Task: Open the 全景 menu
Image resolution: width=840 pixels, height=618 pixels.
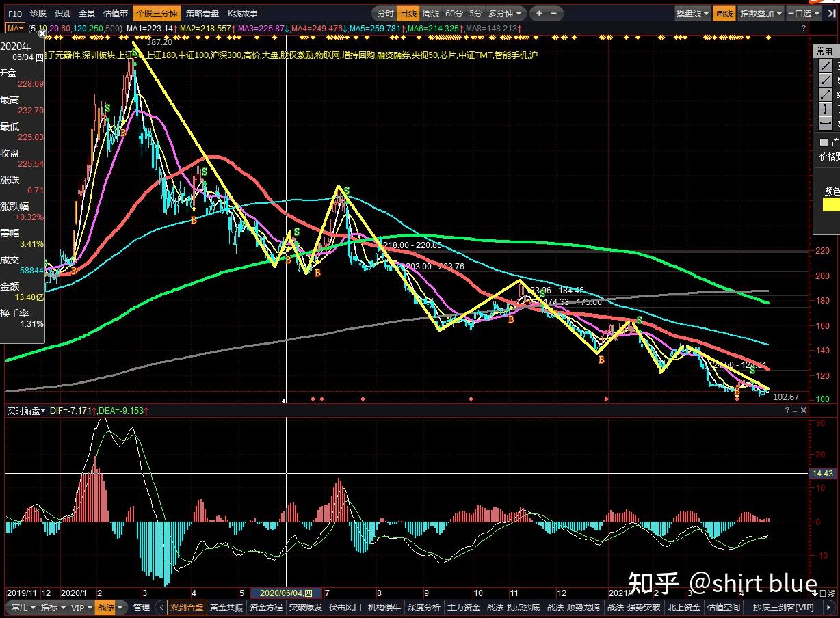Action: point(87,13)
